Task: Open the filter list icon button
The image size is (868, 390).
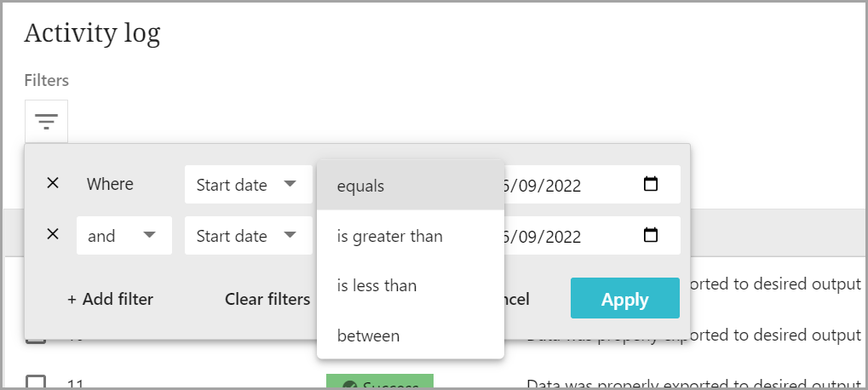Action: coord(46,122)
